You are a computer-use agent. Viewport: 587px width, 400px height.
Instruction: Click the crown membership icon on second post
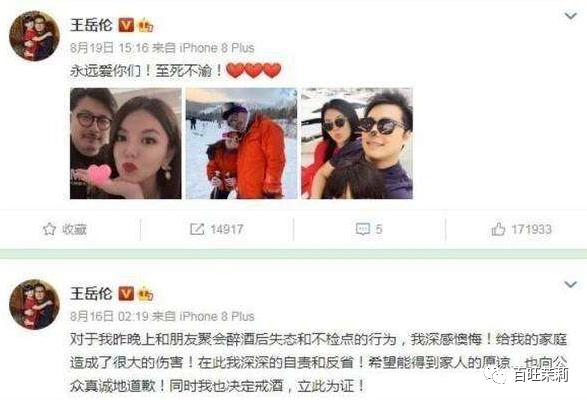coord(145,294)
